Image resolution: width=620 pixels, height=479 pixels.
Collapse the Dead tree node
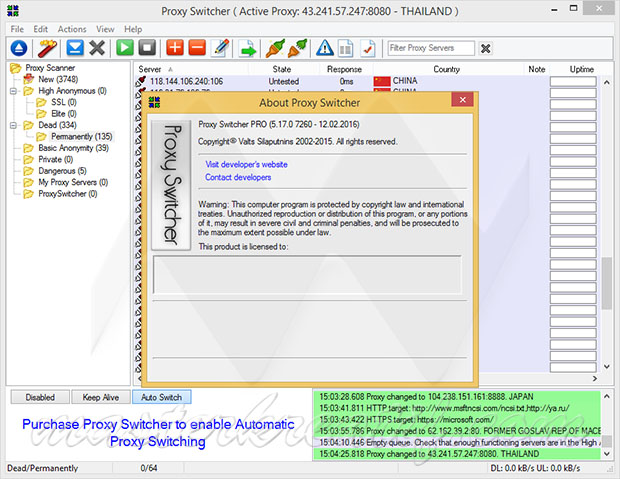tap(13, 125)
